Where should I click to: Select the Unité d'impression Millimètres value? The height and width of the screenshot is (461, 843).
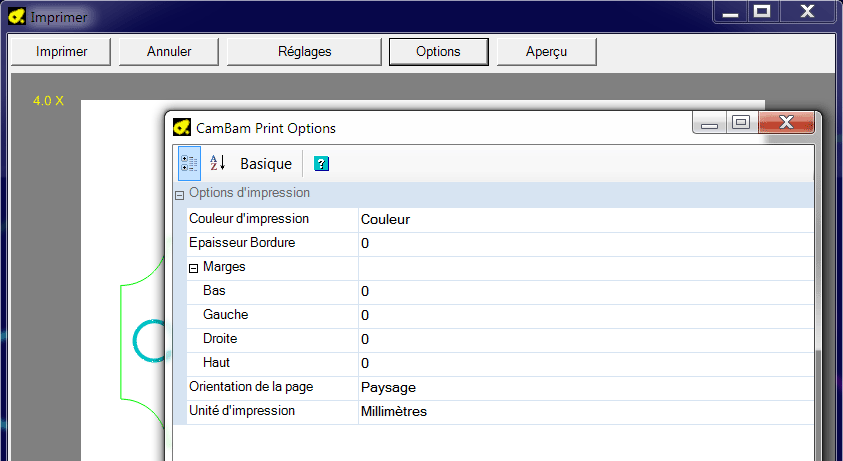click(x=586, y=412)
